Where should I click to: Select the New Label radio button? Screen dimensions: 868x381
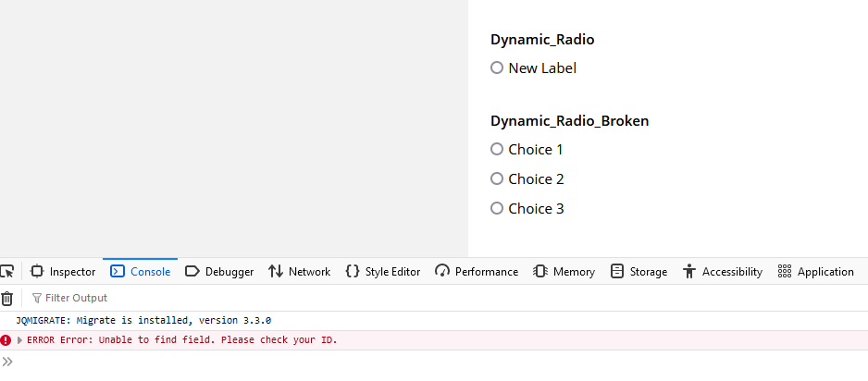tap(497, 68)
